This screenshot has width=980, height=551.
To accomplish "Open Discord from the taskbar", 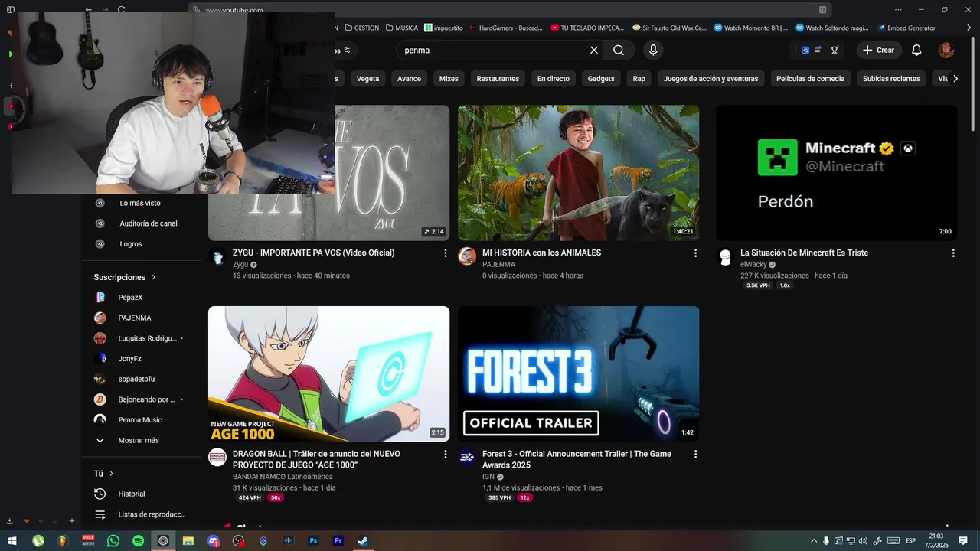I will point(214,541).
